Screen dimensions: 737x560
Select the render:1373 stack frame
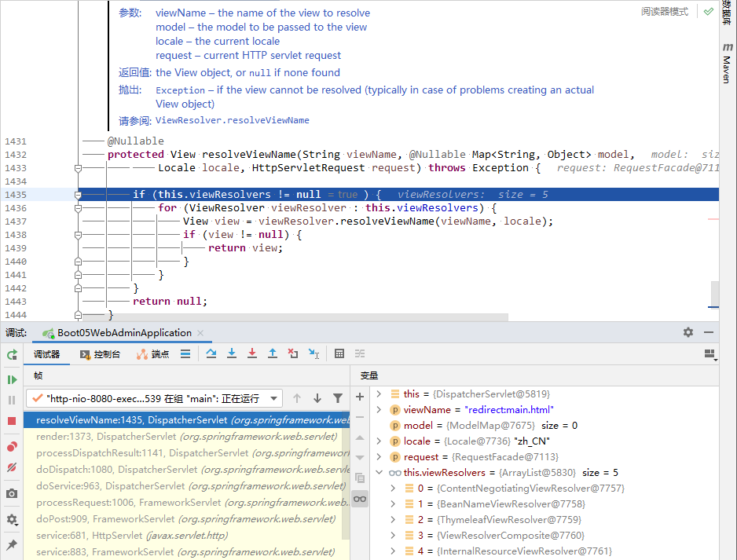click(x=186, y=437)
